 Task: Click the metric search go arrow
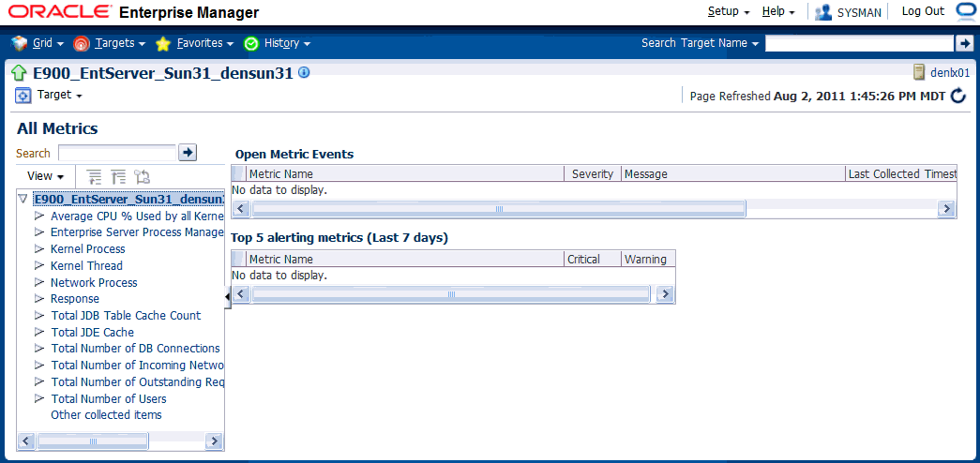(188, 153)
